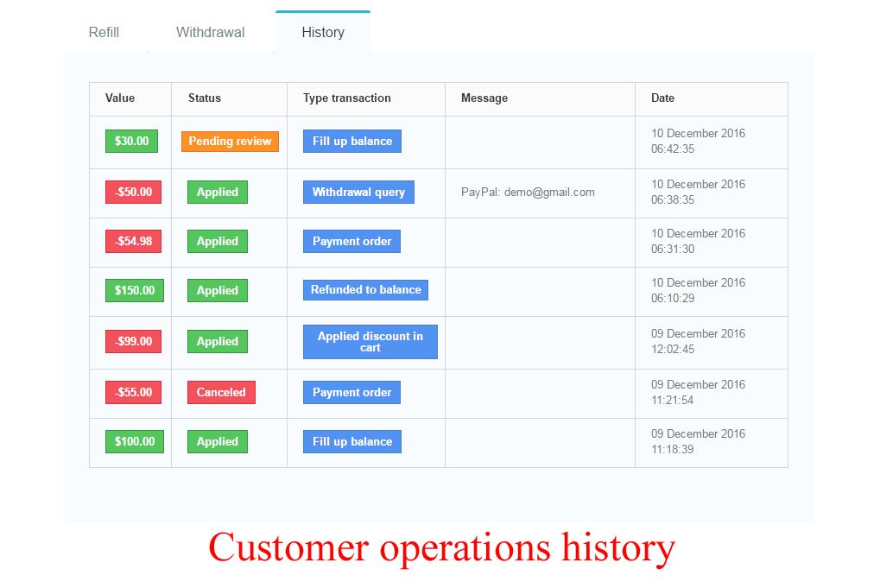Click Applied status in the -$54.98 row
The height and width of the screenshot is (588, 880).
[218, 241]
